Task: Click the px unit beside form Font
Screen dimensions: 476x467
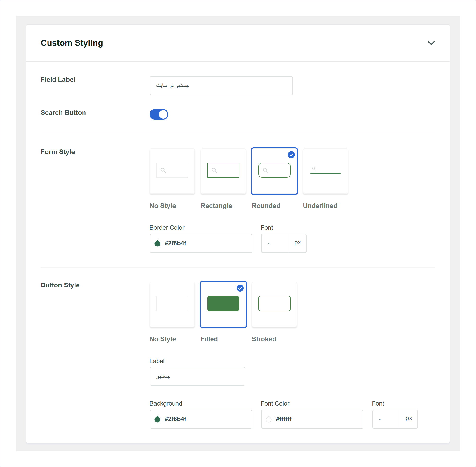Action: (297, 243)
